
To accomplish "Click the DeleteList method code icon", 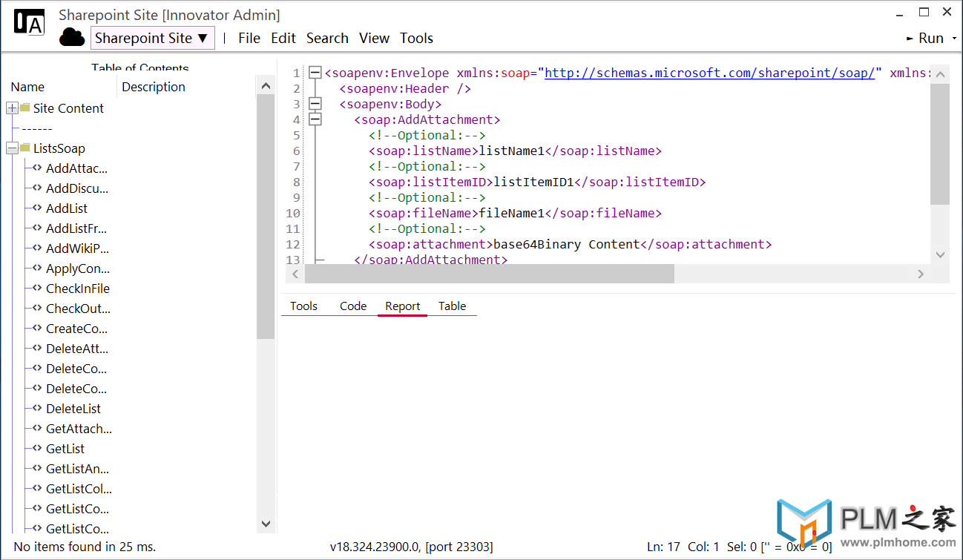I will coord(37,409).
